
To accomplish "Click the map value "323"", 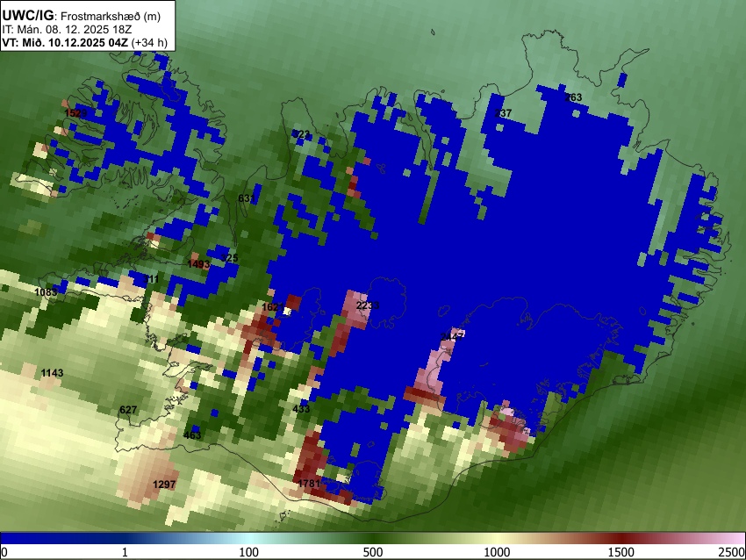I will [301, 134].
